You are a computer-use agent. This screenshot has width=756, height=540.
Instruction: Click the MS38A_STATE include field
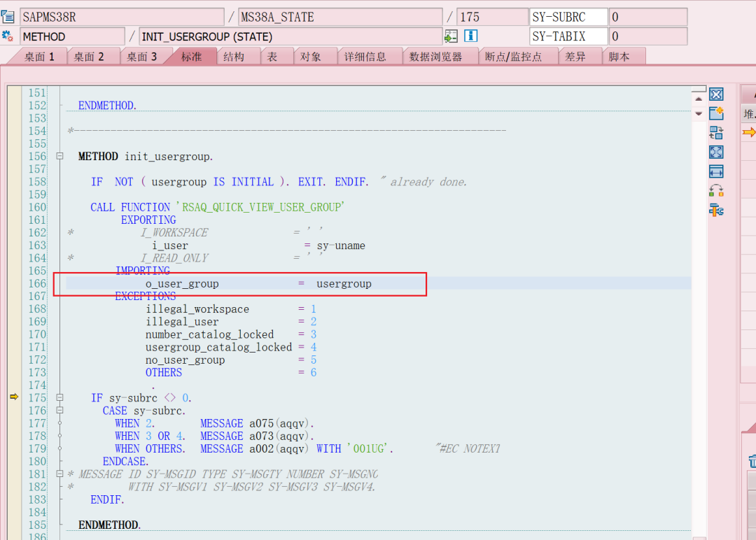click(x=340, y=17)
